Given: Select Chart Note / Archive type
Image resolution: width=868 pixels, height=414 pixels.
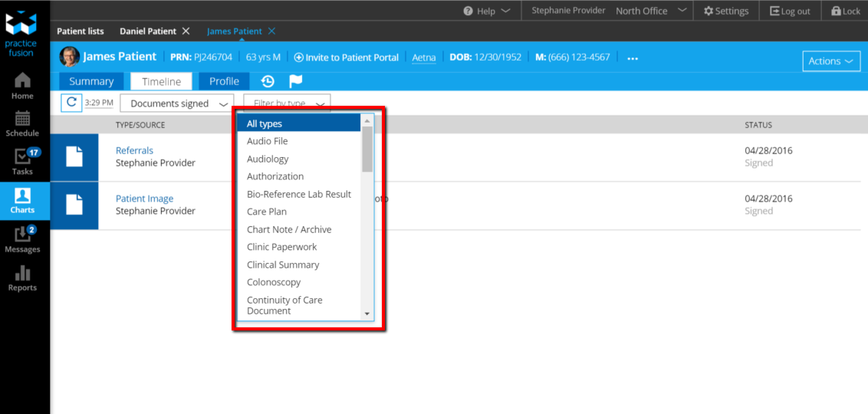Looking at the screenshot, I should (x=299, y=229).
